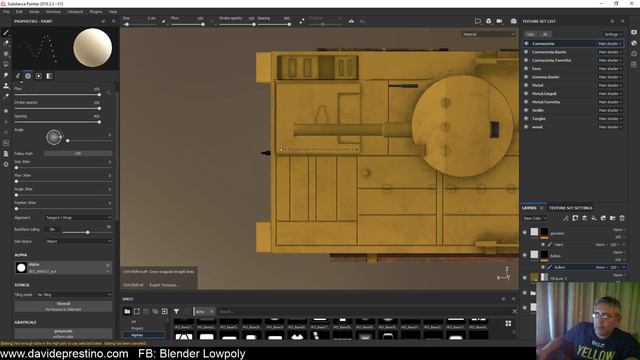Open the viewport Material mode dropdown
Image resolution: width=640 pixels, height=360 pixels.
[489, 34]
